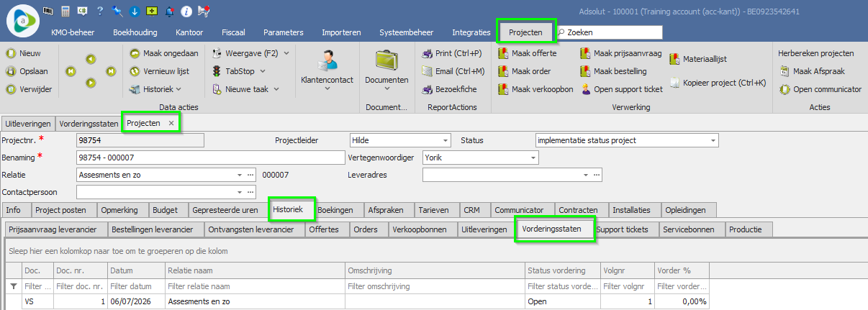Switch to the Uitleveringen document tab
The height and width of the screenshot is (310, 868).
[29, 123]
